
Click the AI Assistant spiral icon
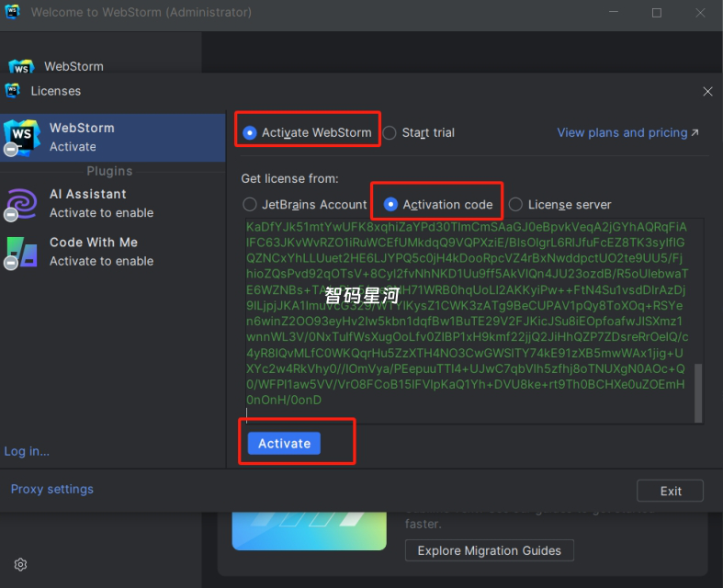click(21, 203)
